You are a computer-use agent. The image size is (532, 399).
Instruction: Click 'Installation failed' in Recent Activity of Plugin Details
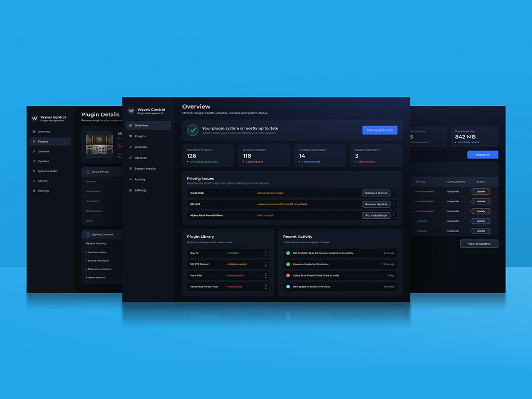pyautogui.click(x=97, y=252)
